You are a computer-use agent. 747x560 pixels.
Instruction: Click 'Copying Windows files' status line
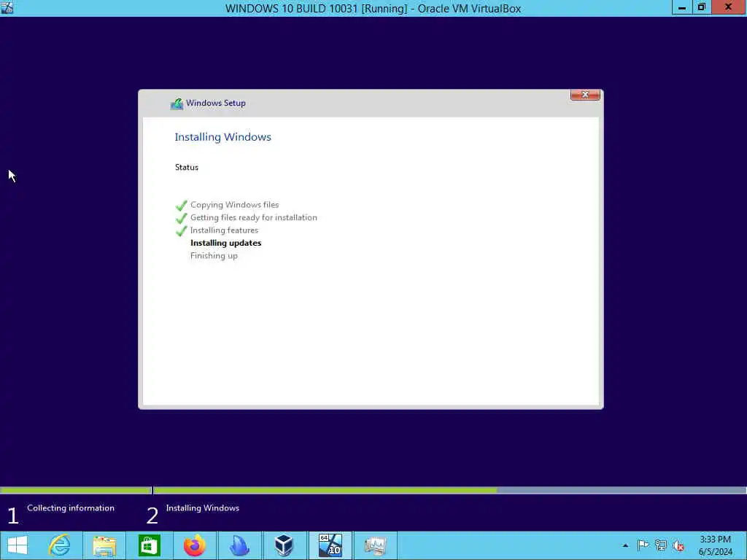[x=235, y=205]
